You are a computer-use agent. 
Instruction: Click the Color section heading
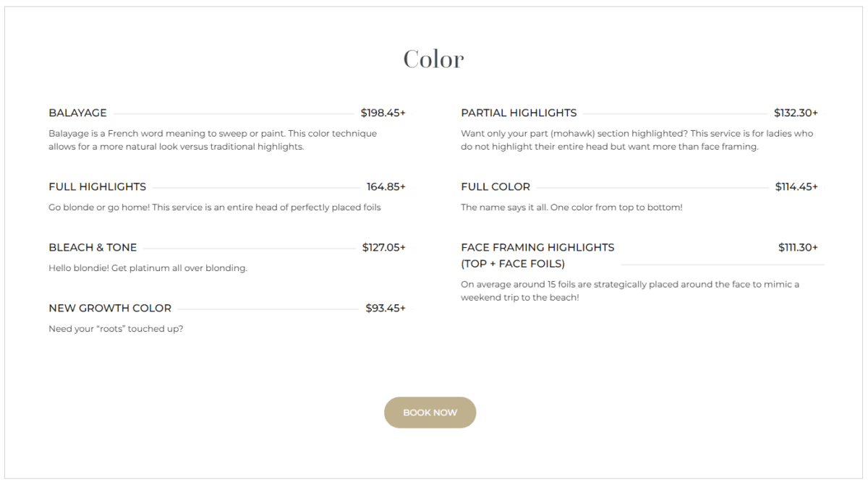tap(433, 59)
